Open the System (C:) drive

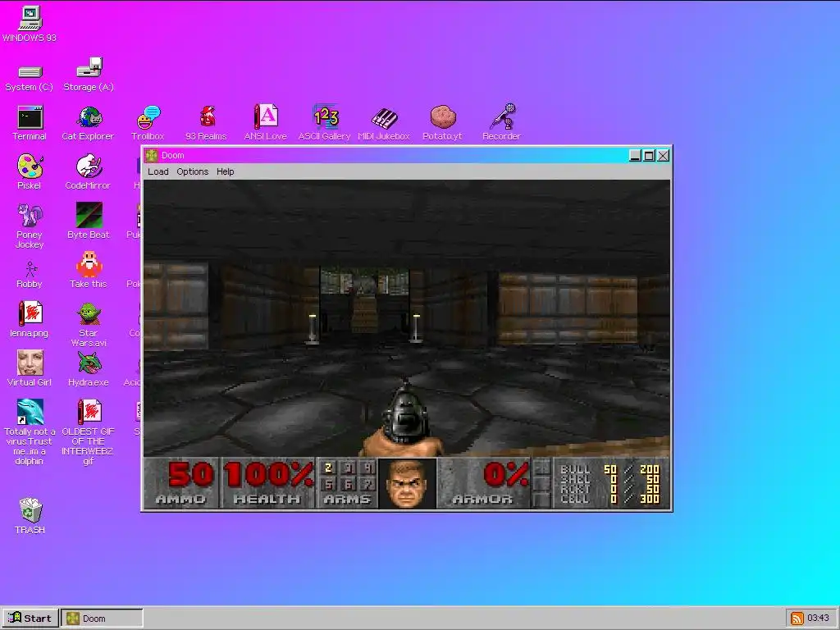coord(30,78)
